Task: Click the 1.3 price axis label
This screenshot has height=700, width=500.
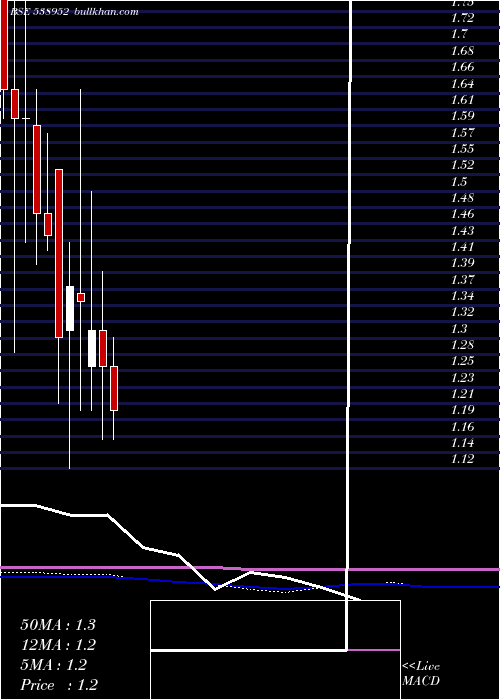Action: tap(460, 329)
